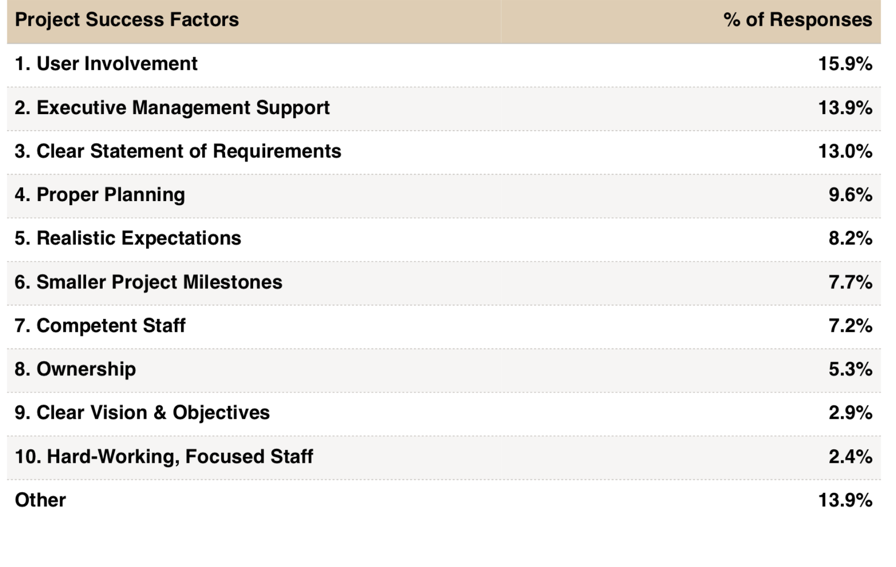
Task: Click the 7.7% response value
Action: pyautogui.click(x=850, y=282)
